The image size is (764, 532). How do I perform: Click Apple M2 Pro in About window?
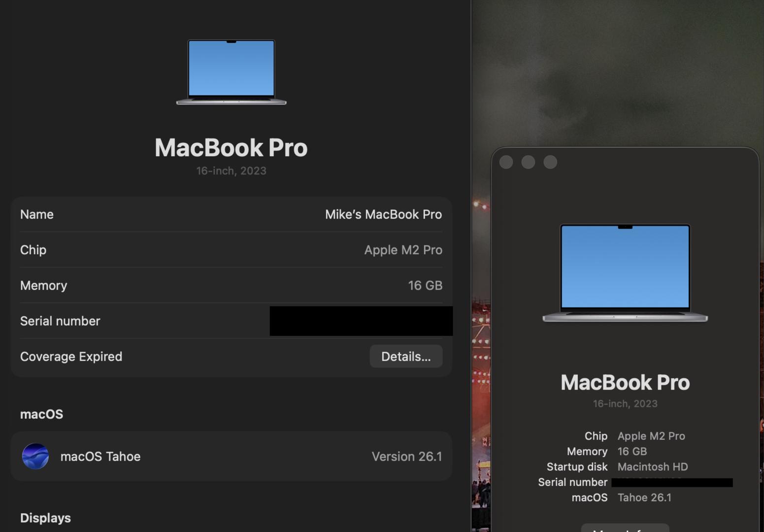(x=651, y=436)
